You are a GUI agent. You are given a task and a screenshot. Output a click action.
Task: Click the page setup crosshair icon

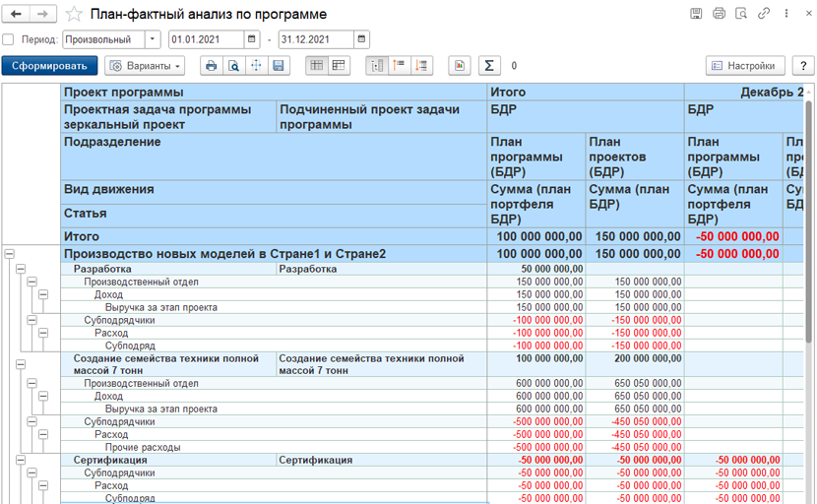click(256, 66)
